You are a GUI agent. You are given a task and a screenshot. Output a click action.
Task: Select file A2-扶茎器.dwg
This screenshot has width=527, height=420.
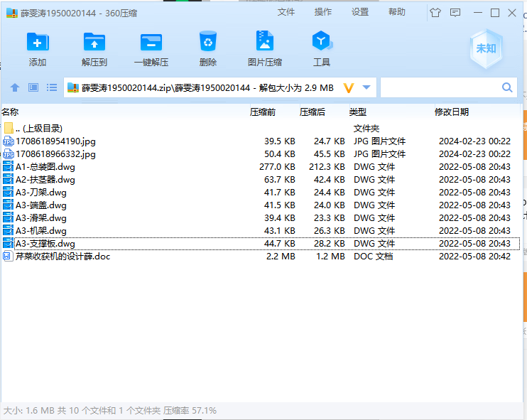261,180
